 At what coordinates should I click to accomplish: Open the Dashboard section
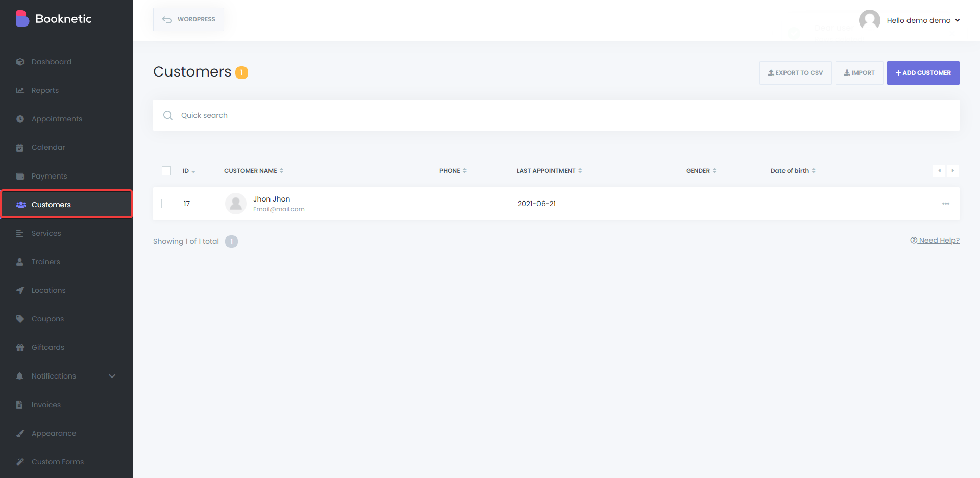(51, 61)
